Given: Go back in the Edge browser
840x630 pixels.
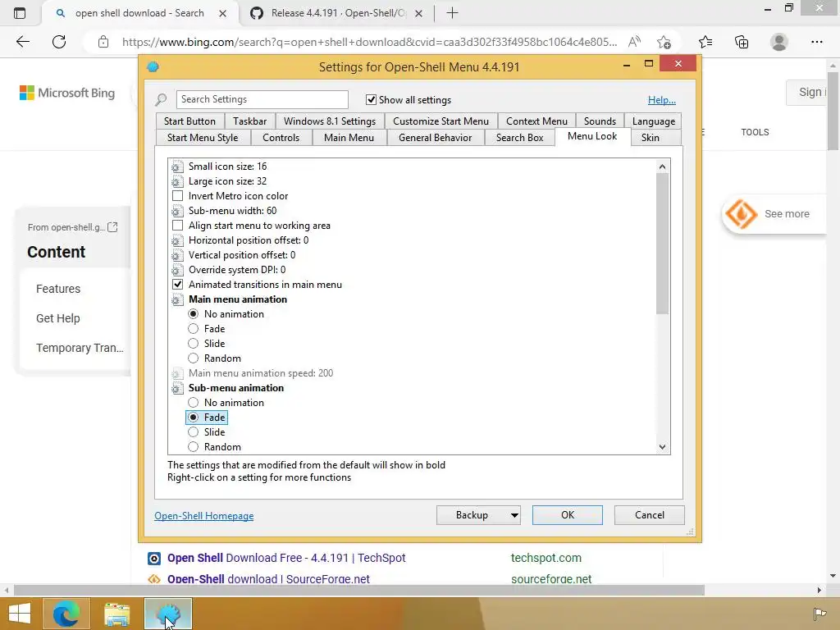Looking at the screenshot, I should 22,42.
